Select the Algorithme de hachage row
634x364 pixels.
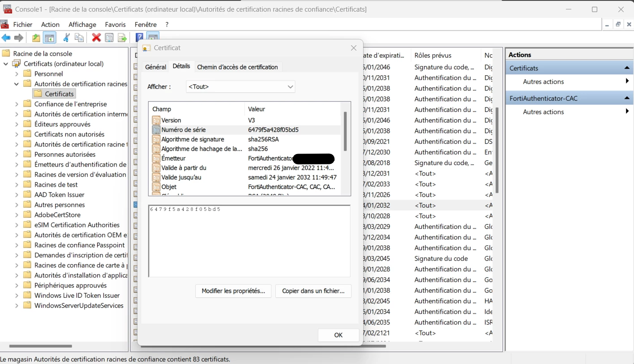point(245,149)
